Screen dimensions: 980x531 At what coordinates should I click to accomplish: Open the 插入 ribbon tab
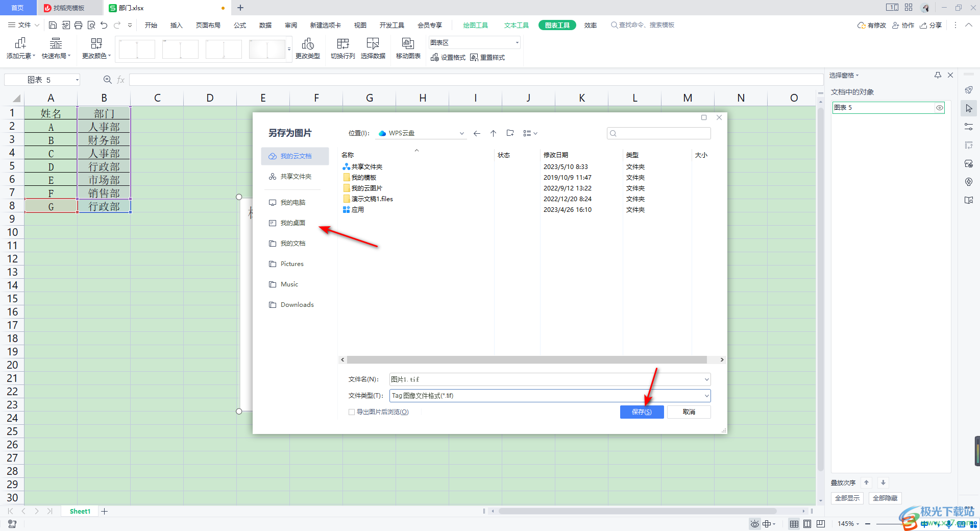point(176,25)
